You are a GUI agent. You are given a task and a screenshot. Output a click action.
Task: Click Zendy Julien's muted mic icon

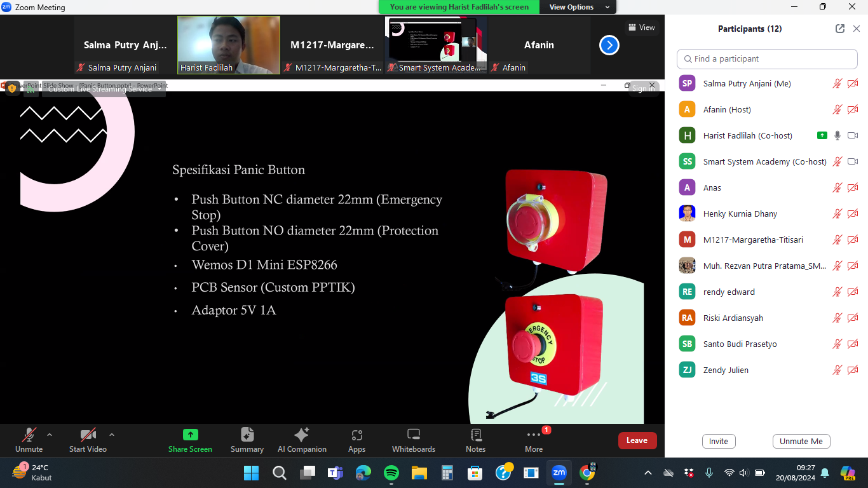[x=837, y=370]
